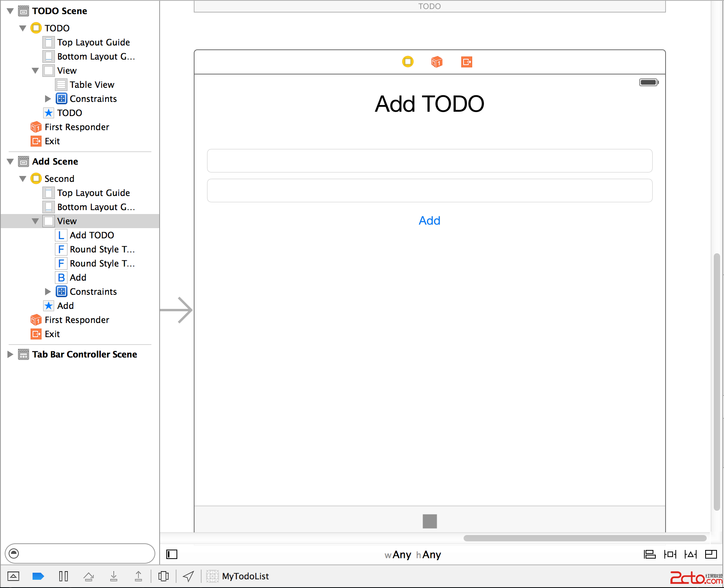Expand Constraints under Add Scene view
Viewport: 724px width, 588px height.
(x=48, y=292)
